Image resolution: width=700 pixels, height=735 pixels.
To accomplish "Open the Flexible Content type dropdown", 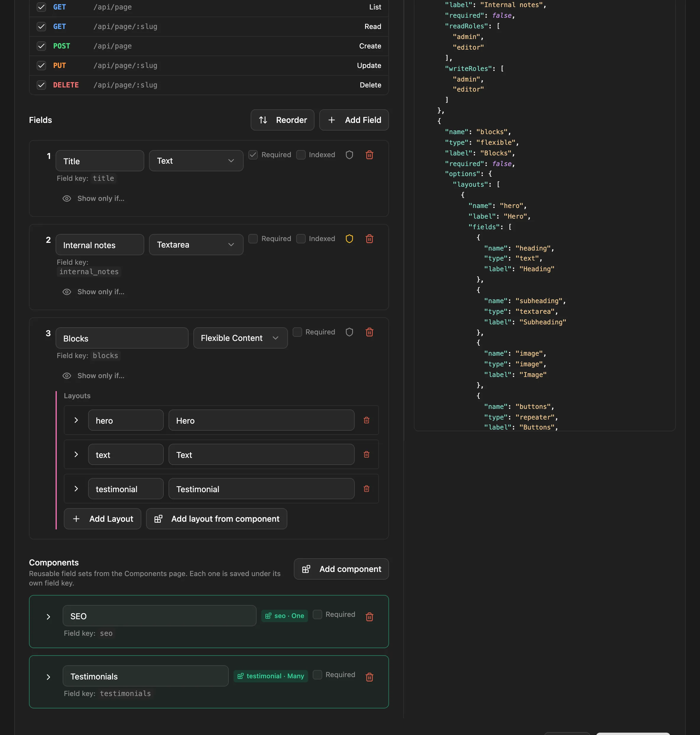I will (240, 338).
